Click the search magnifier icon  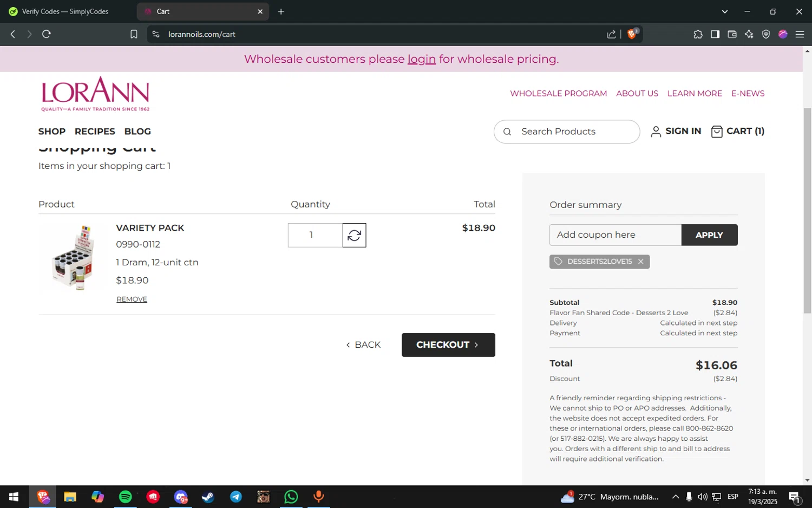click(507, 132)
